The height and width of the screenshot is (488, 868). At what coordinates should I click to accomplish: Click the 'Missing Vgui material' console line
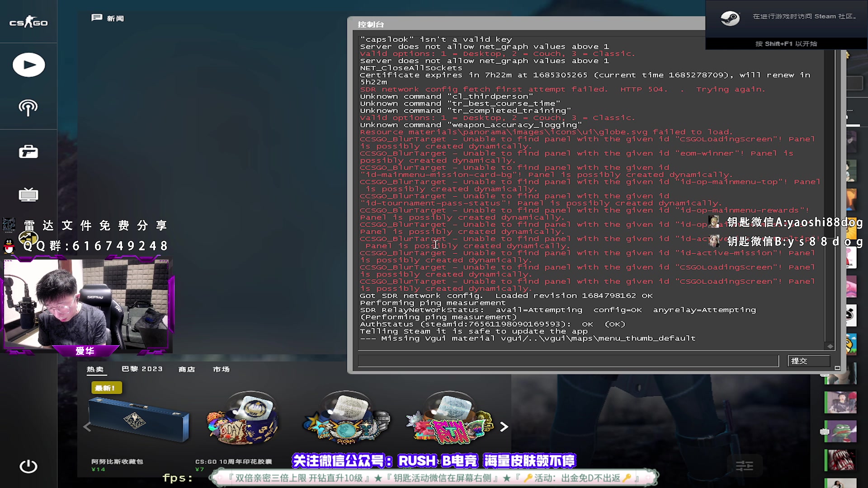[x=528, y=338]
